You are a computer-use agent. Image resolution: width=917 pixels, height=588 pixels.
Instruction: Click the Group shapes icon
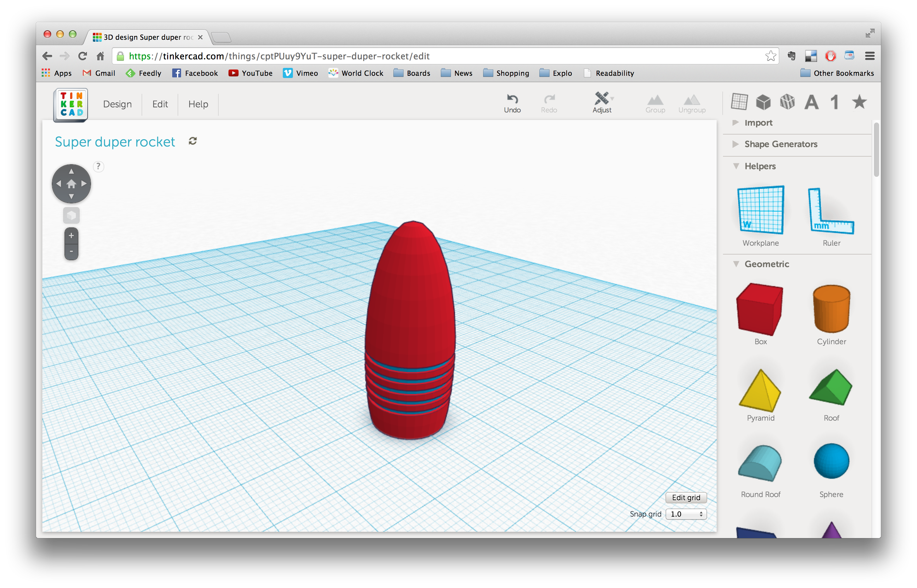coord(655,104)
